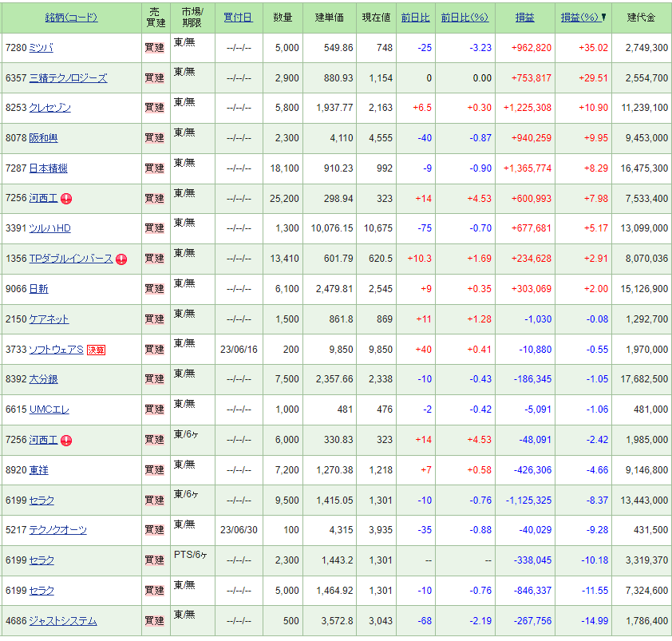This screenshot has width=672, height=641.
Task: Click +1,225,308 profit for クレセゾン
Action: pyautogui.click(x=527, y=108)
